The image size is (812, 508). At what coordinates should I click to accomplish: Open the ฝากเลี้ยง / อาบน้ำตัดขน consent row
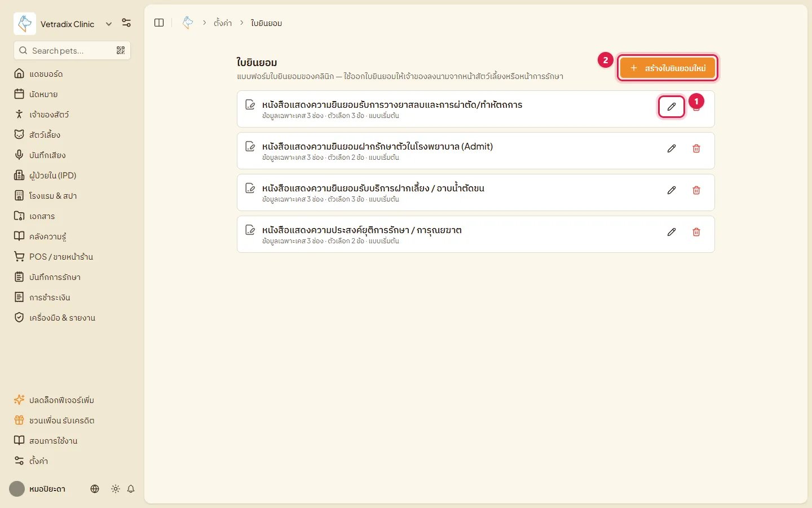pyautogui.click(x=476, y=192)
